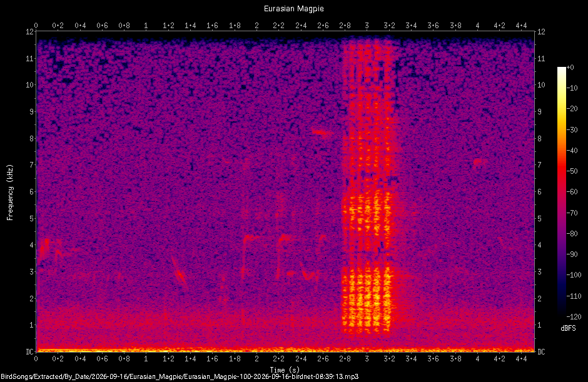Click the "1" tick on the bottom time axis
Viewport: 588px width, 382px height.
[x=146, y=359]
